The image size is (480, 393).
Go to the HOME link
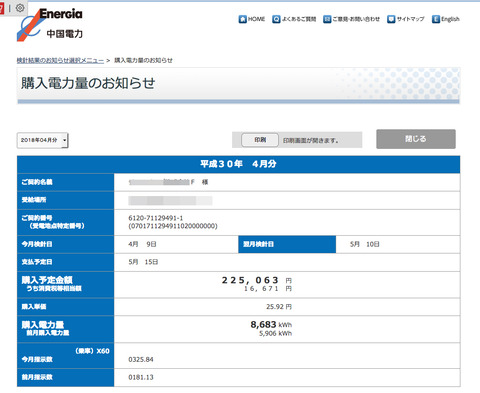point(256,19)
